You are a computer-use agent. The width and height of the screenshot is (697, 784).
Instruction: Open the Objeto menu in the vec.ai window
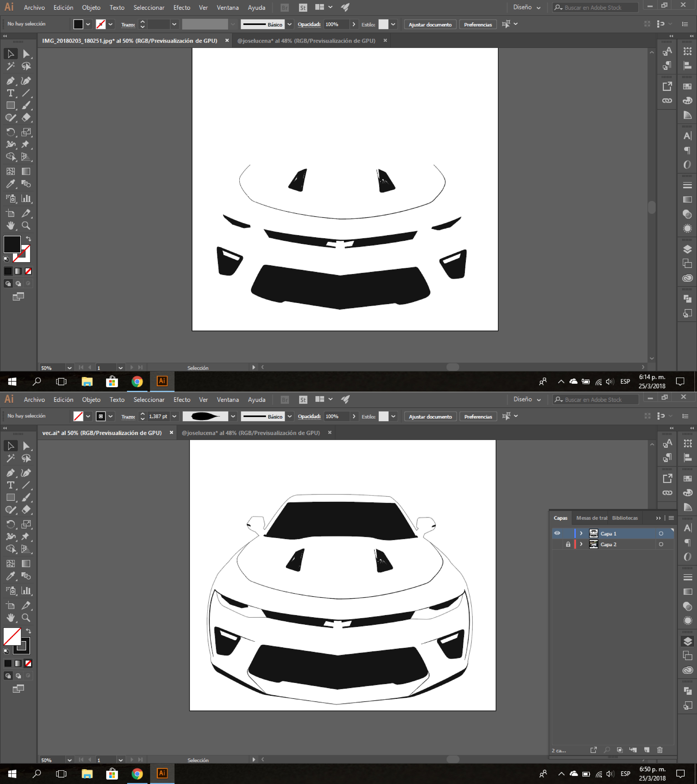point(91,400)
